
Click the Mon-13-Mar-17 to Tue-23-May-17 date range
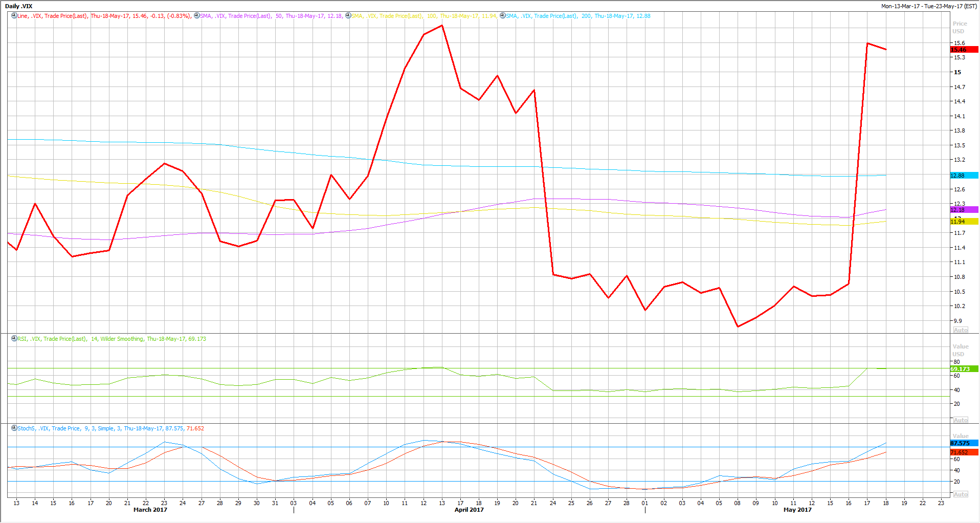coord(928,6)
